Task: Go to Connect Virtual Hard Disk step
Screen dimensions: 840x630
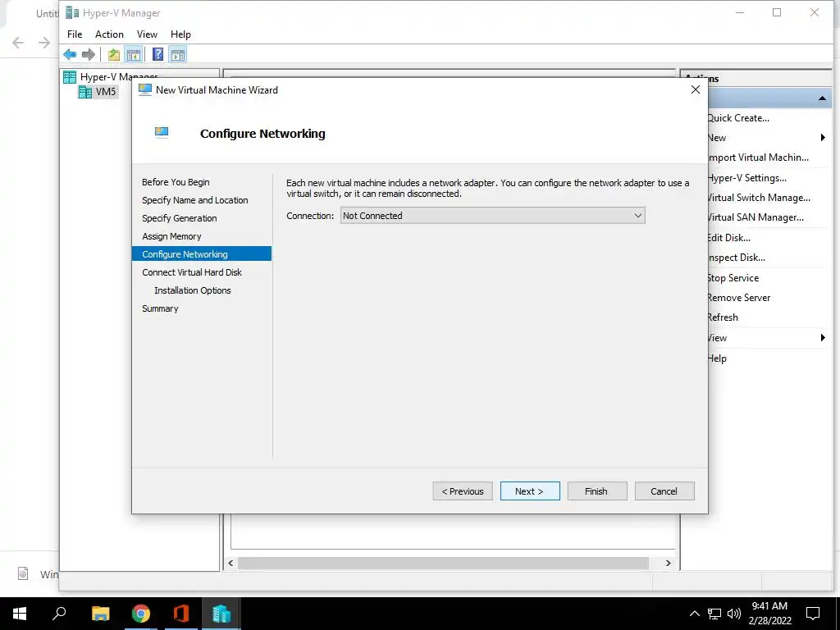Action: point(192,272)
